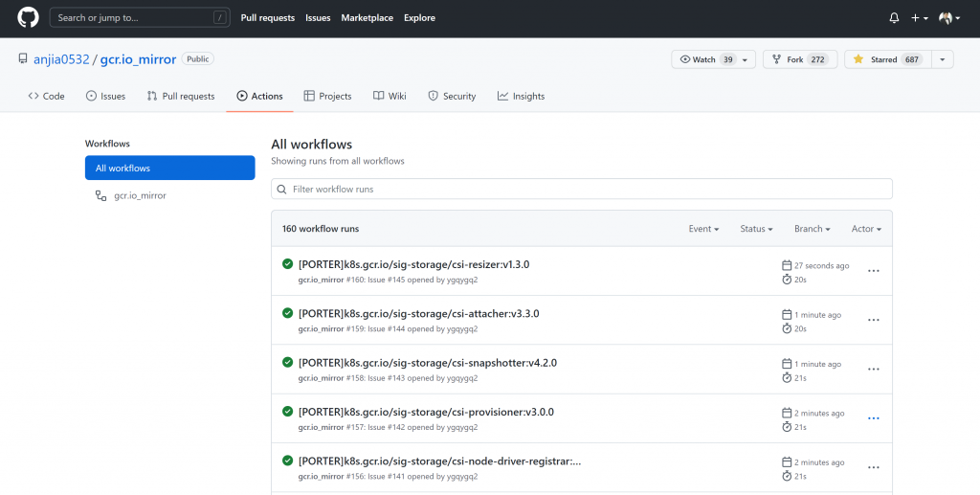Switch to the Wiki tab
The height and width of the screenshot is (495, 980).
pos(390,97)
